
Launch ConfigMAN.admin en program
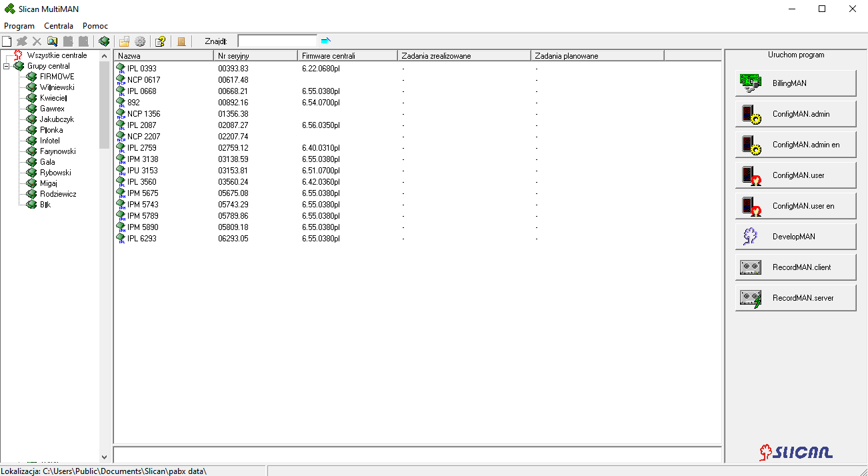[x=796, y=145]
